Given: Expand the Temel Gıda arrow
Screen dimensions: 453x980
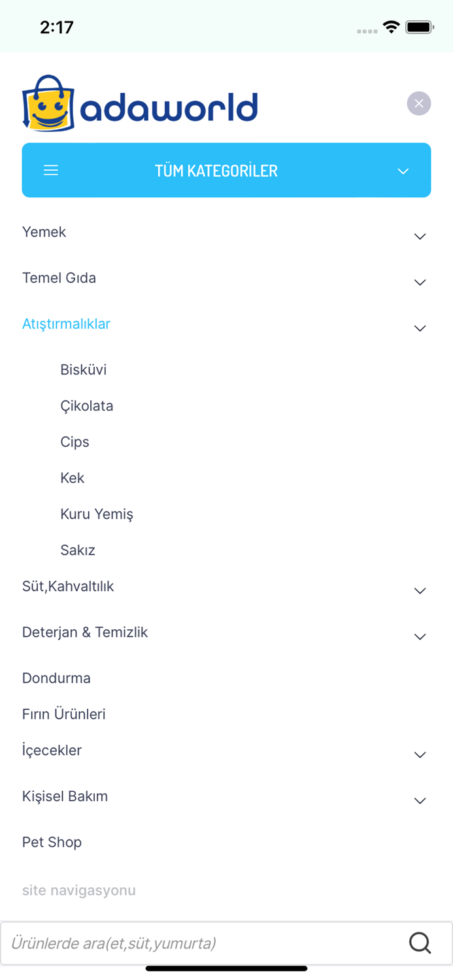Looking at the screenshot, I should tap(420, 282).
